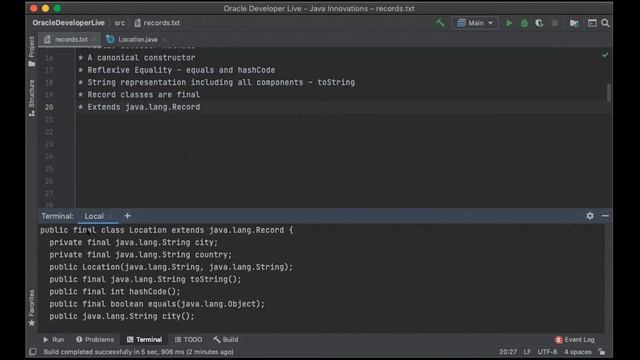This screenshot has width=640, height=360.
Task: Run the application with green play icon
Action: [509, 23]
